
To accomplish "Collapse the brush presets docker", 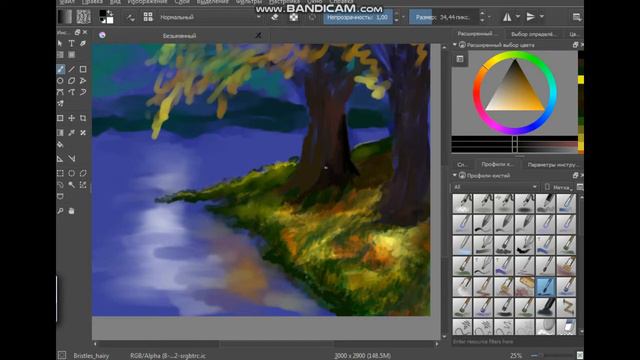I will pyautogui.click(x=455, y=175).
